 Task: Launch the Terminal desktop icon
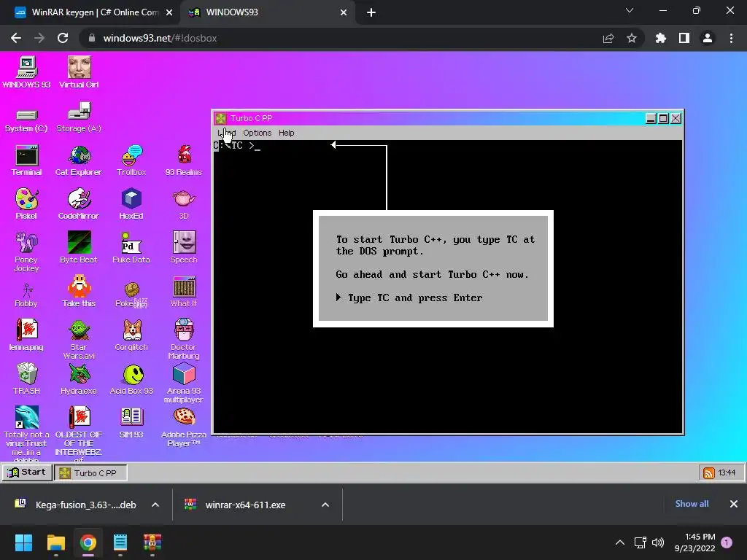[27, 160]
